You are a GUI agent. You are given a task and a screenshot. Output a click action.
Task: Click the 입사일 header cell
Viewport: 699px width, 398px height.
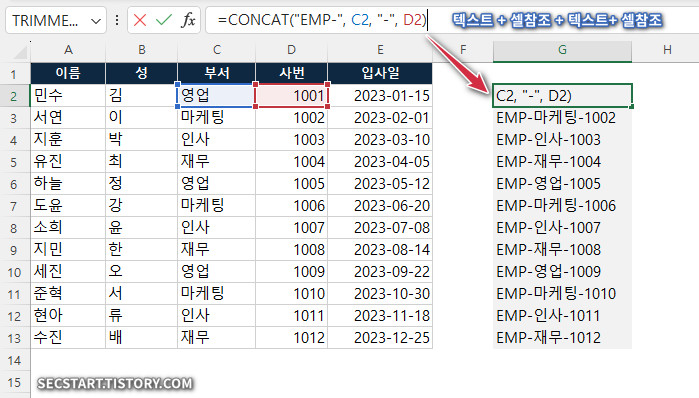380,73
